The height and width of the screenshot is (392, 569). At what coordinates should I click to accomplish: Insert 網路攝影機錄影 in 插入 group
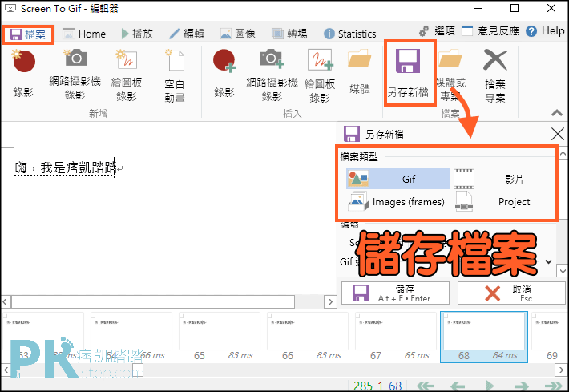(x=272, y=75)
